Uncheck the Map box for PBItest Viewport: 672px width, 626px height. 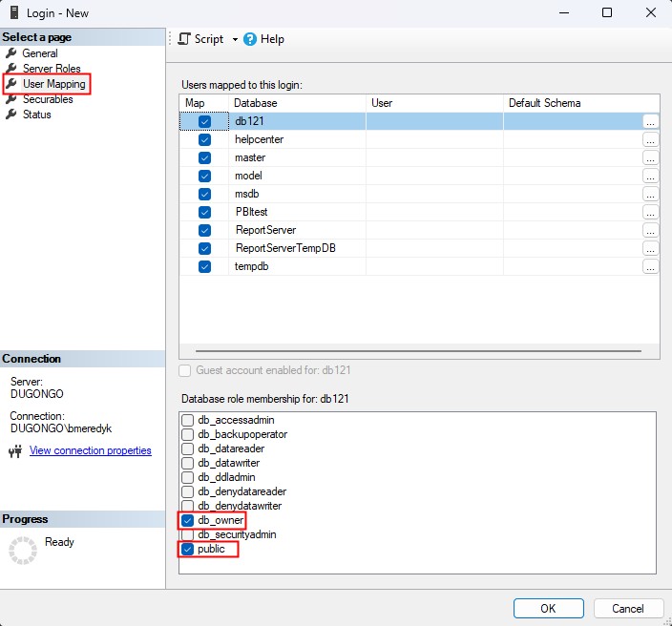pyautogui.click(x=204, y=212)
